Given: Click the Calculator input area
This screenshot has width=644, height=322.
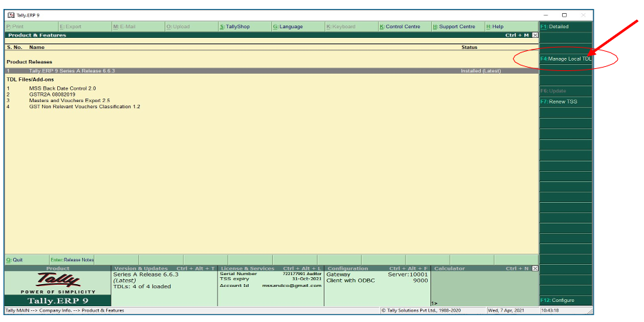Looking at the screenshot, I should tap(484, 286).
